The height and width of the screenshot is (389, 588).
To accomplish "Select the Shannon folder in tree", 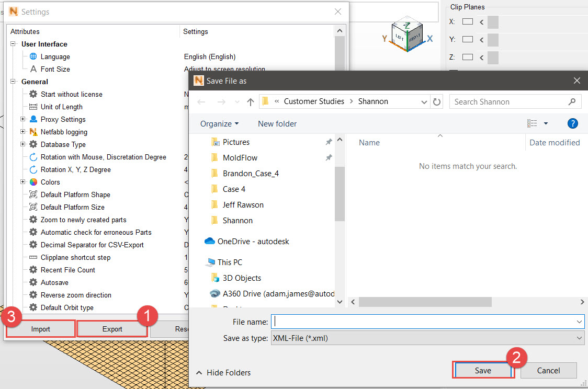I will pyautogui.click(x=238, y=220).
